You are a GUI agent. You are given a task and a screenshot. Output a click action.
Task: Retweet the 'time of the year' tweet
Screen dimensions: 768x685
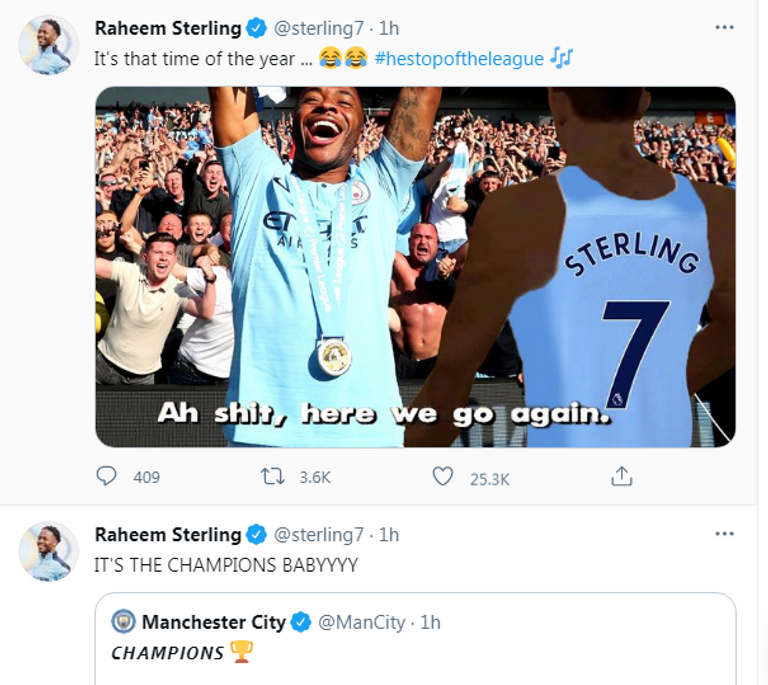coord(272,476)
